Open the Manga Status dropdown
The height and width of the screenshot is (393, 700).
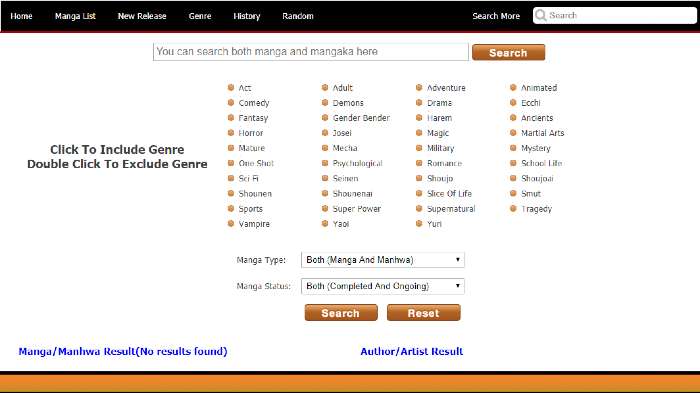383,286
